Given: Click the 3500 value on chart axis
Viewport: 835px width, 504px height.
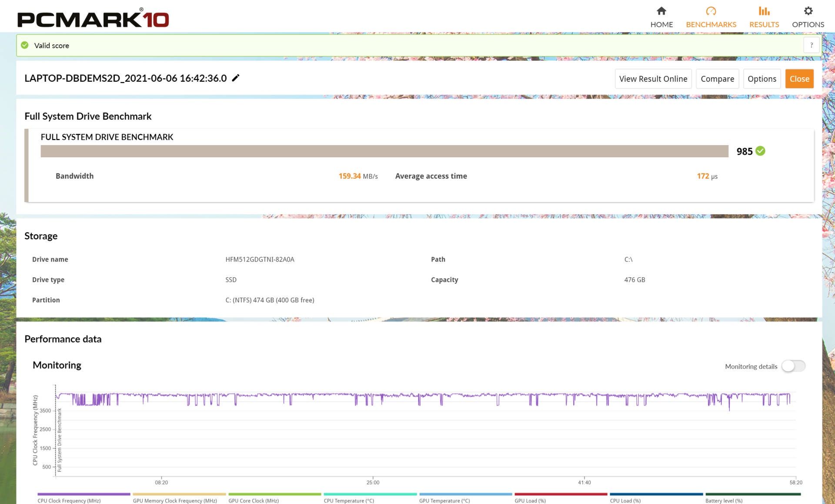Looking at the screenshot, I should coord(45,411).
